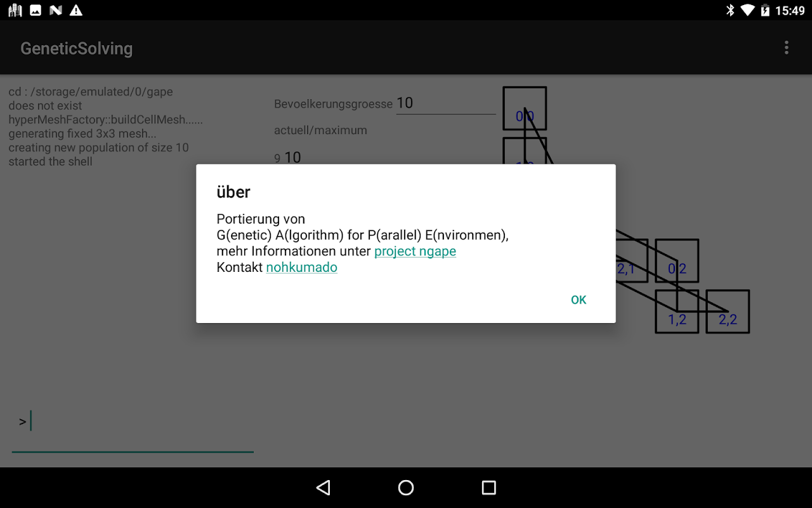812x508 pixels.
Task: Select mesh cell 0,2
Action: (677, 261)
